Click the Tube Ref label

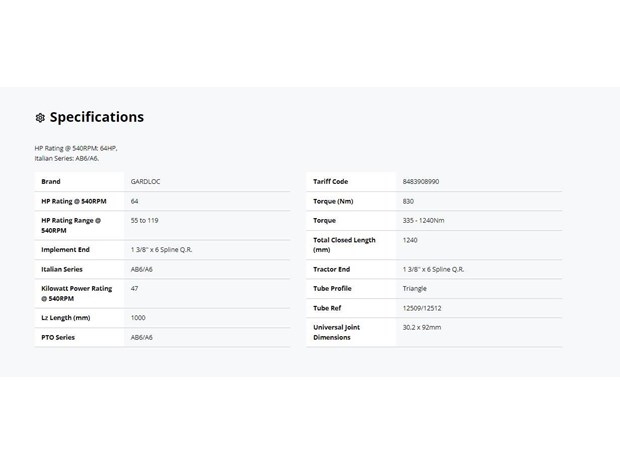click(x=327, y=308)
